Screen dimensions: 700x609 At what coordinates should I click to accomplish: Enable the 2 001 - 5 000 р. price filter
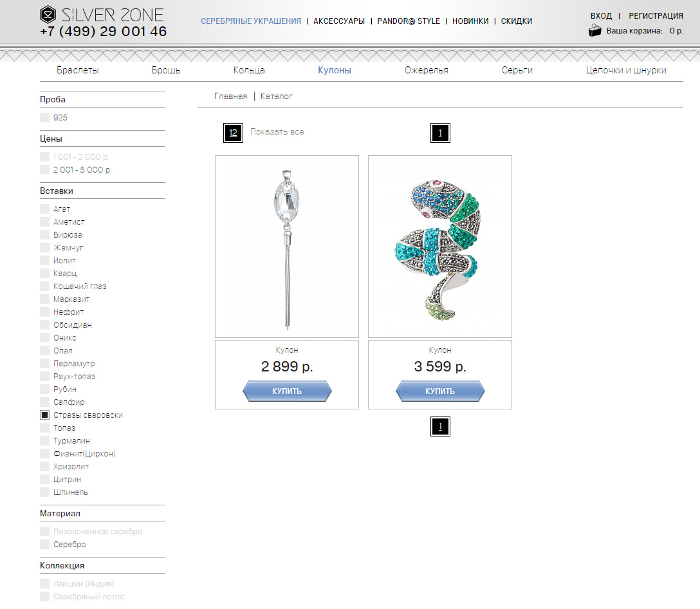(44, 170)
